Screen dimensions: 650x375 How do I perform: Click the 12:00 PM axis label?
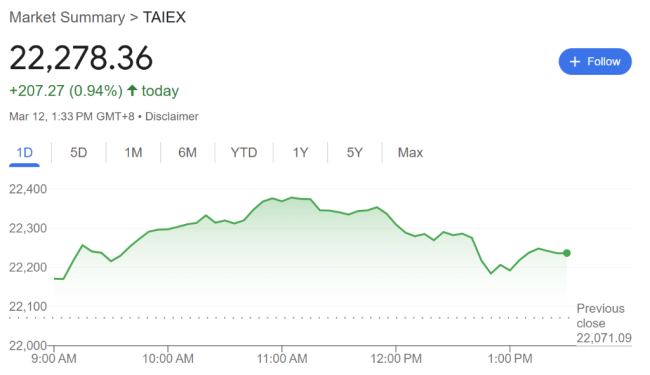[x=396, y=358]
